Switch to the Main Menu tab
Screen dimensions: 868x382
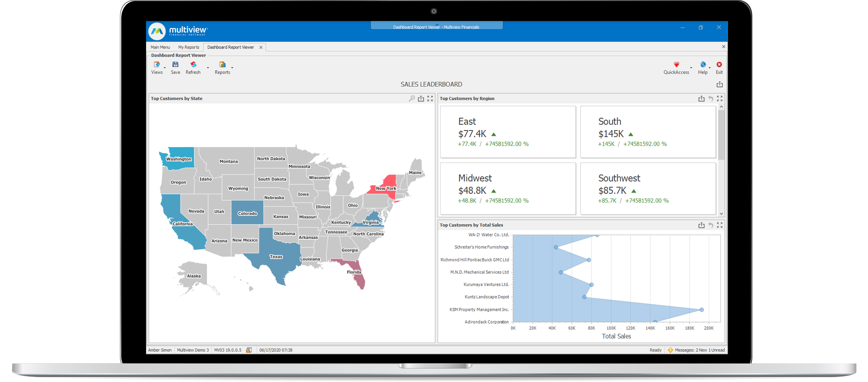pyautogui.click(x=160, y=47)
